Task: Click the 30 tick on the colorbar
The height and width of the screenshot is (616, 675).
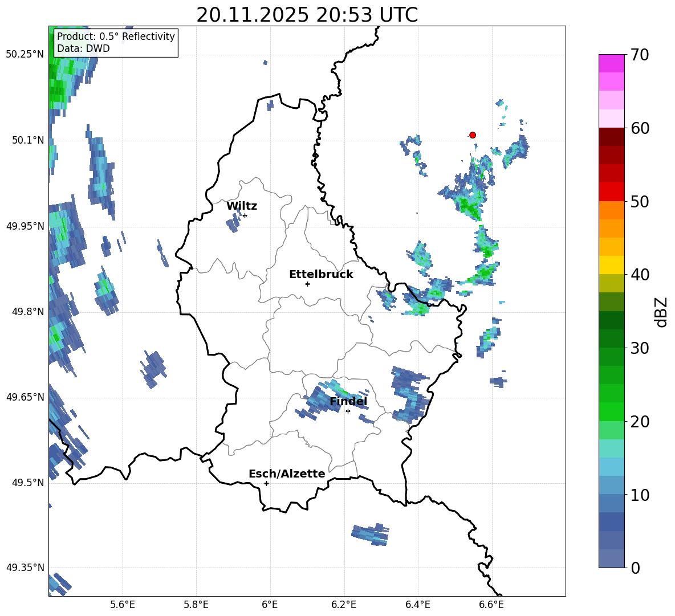Action: tap(640, 348)
